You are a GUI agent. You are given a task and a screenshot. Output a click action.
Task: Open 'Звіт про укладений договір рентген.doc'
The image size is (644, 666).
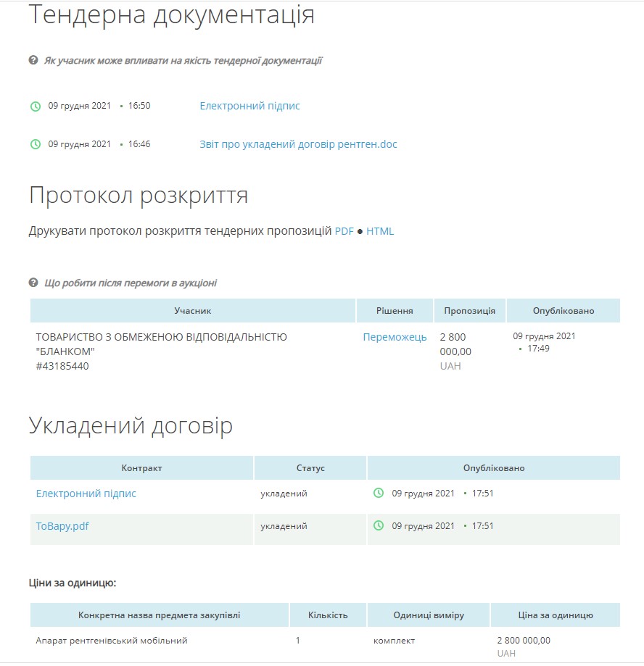pos(298,144)
